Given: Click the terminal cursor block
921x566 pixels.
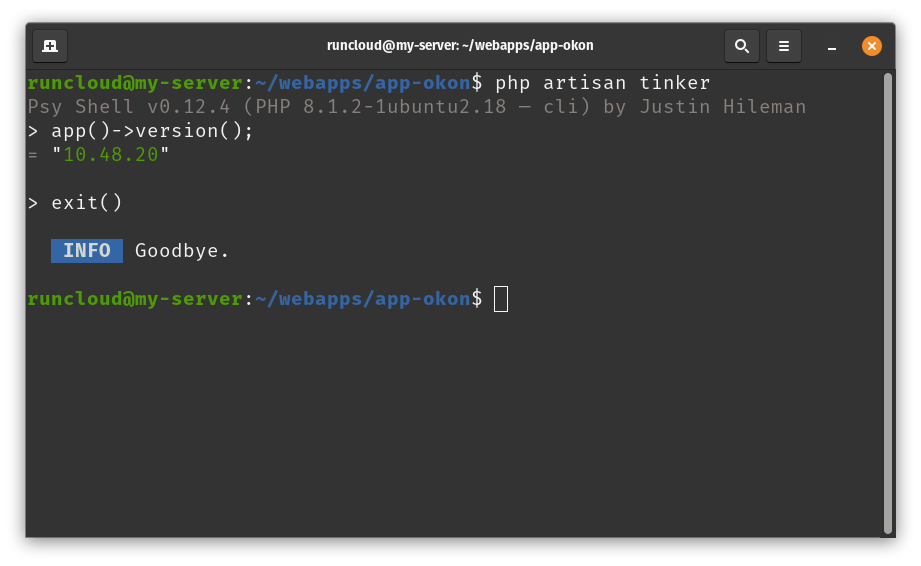Looking at the screenshot, I should coord(501,299).
